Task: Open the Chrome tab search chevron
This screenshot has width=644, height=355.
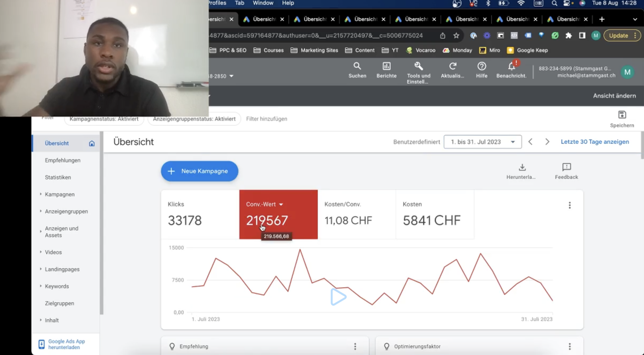Action: pos(636,19)
